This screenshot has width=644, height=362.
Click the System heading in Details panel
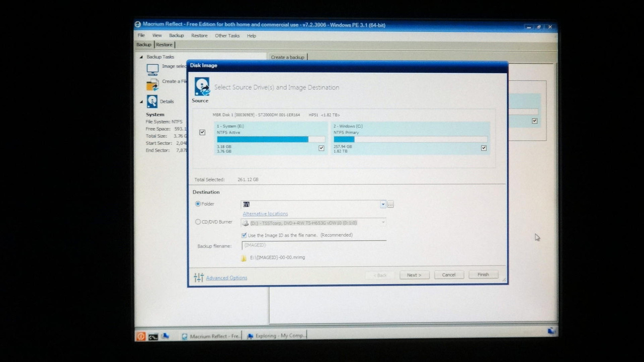click(x=155, y=115)
